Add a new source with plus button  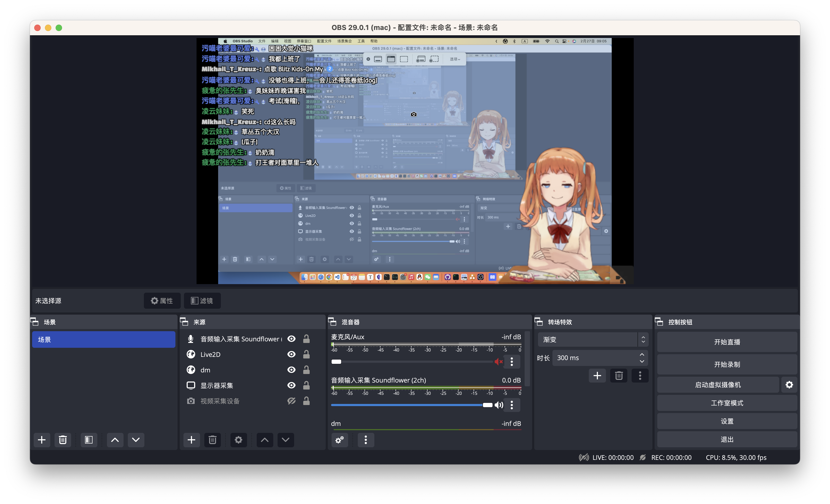[191, 440]
